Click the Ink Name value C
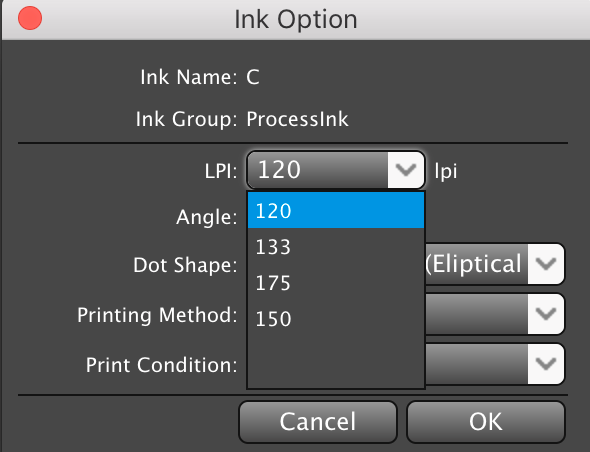This screenshot has height=452, width=590. pyautogui.click(x=253, y=77)
